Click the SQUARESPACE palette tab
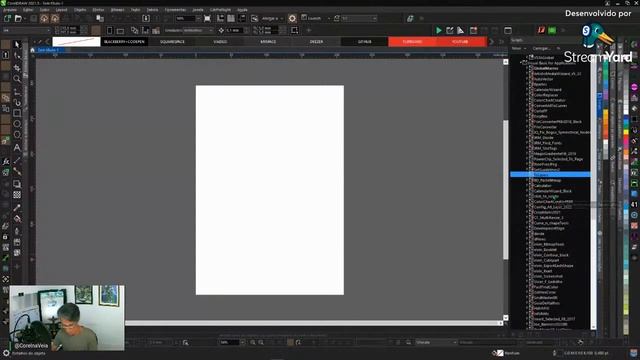 click(x=172, y=42)
